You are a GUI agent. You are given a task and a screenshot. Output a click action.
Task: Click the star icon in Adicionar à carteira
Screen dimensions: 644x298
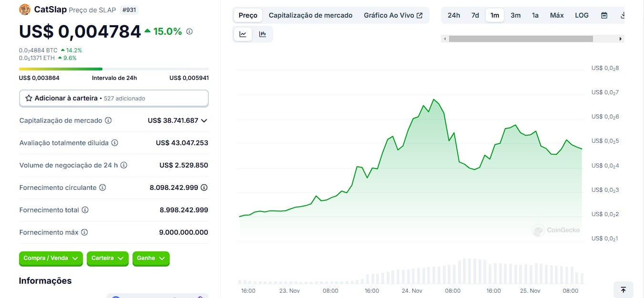click(29, 98)
